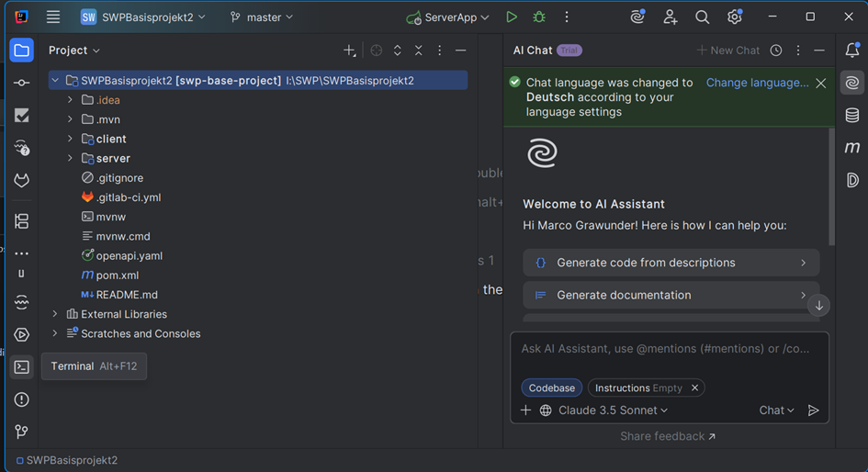Open the Commit tool window
The image size is (868, 472).
coord(21,83)
